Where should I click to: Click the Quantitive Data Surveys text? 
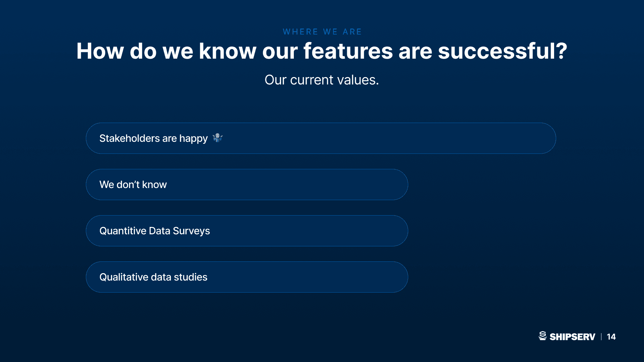click(x=155, y=231)
